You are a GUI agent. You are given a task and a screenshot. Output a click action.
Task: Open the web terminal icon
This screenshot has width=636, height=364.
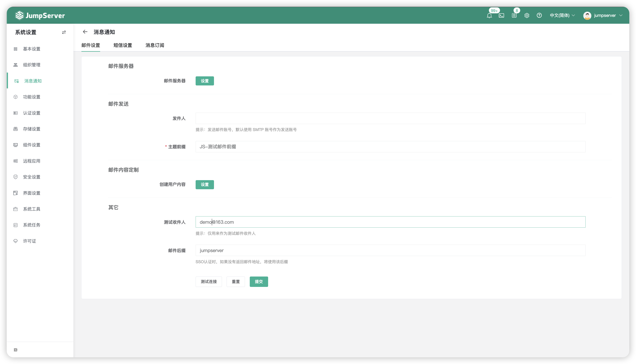click(x=501, y=16)
